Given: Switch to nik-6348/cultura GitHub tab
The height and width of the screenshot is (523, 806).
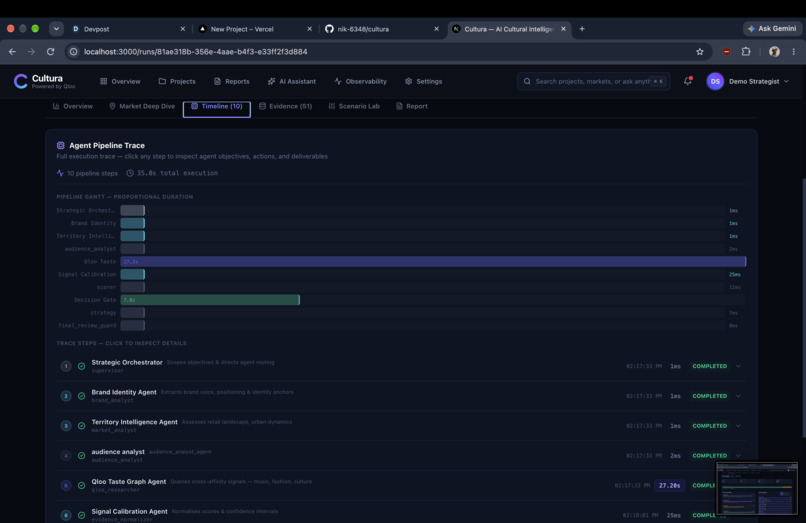Looking at the screenshot, I should coord(382,29).
